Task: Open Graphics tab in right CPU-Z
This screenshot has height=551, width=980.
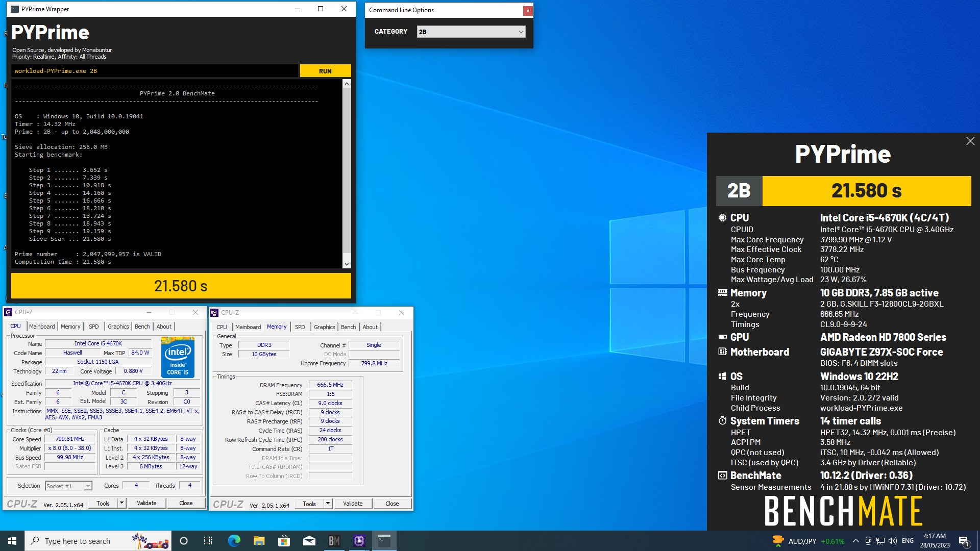Action: [325, 327]
